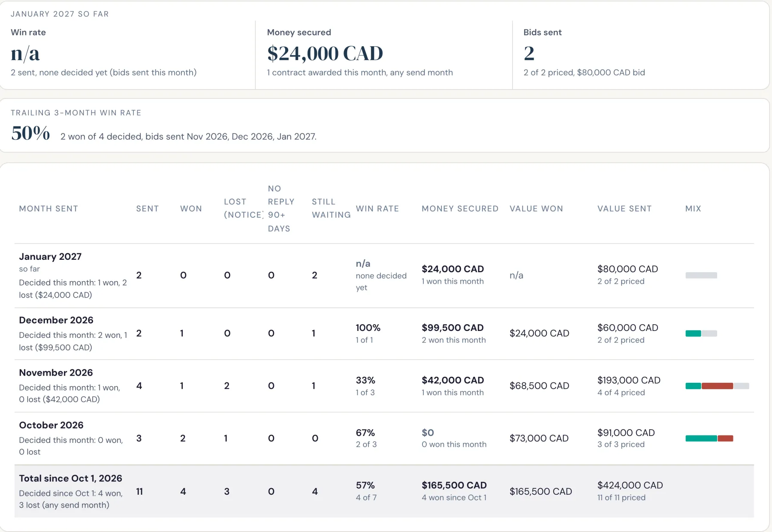
Task: Click the November 2026 mix bar
Action: point(717,386)
